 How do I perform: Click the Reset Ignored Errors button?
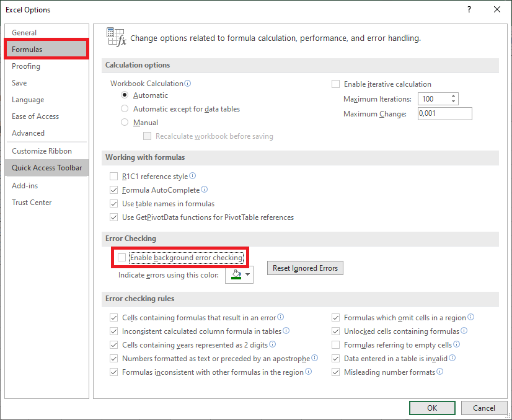[305, 268]
